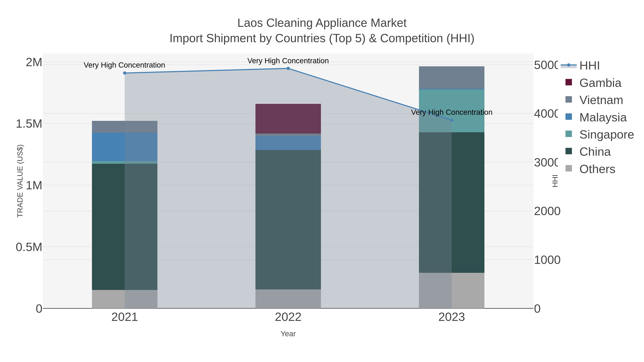
Task: Click Very High Concentration annotation above 2021
Action: click(125, 65)
